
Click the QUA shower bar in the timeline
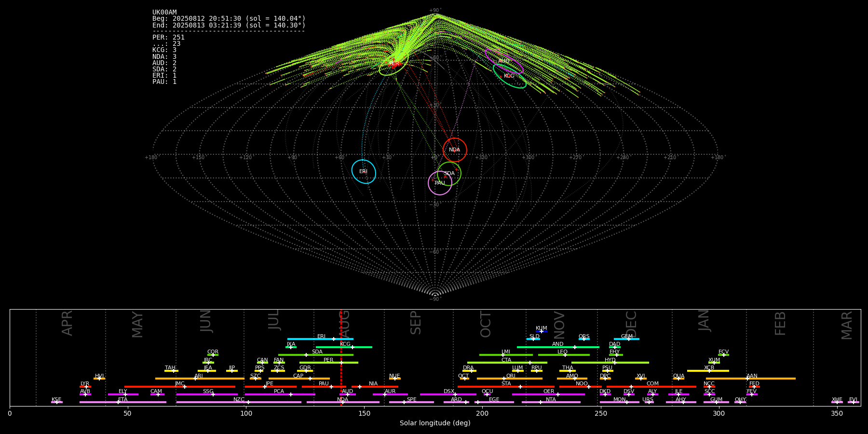click(678, 379)
